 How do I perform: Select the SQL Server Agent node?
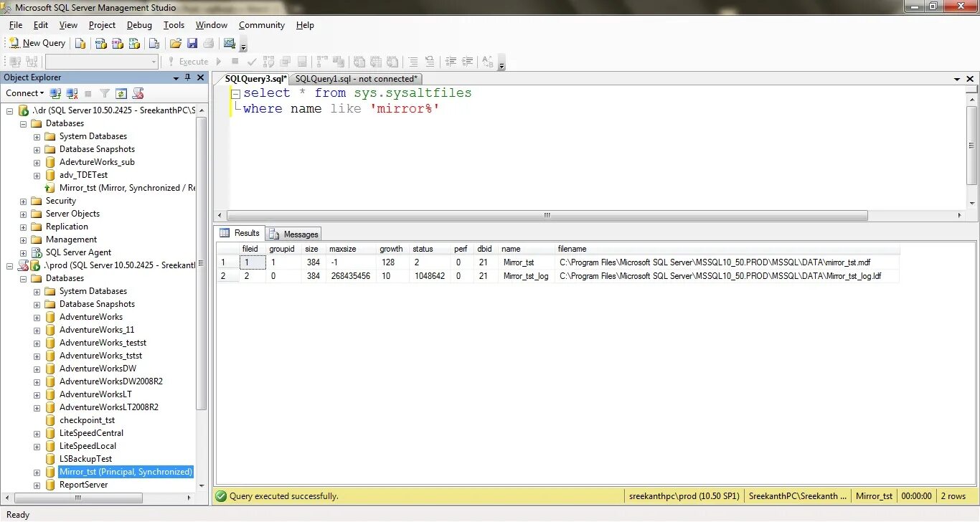point(78,252)
